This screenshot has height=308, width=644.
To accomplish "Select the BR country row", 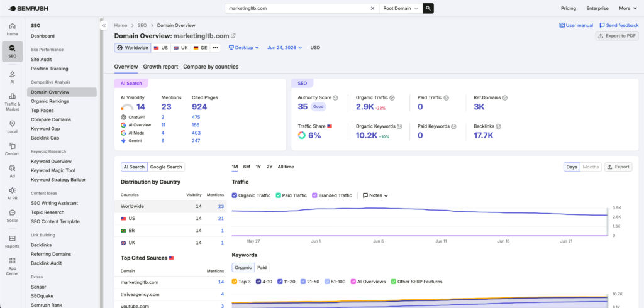I will [170, 231].
